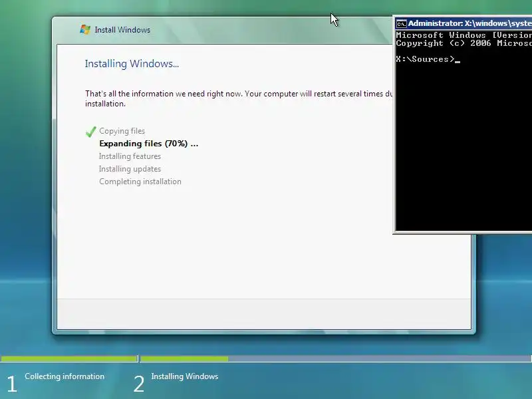Click the "That's all the information" paragraph
Screen dimensions: 532x399
coord(239,98)
